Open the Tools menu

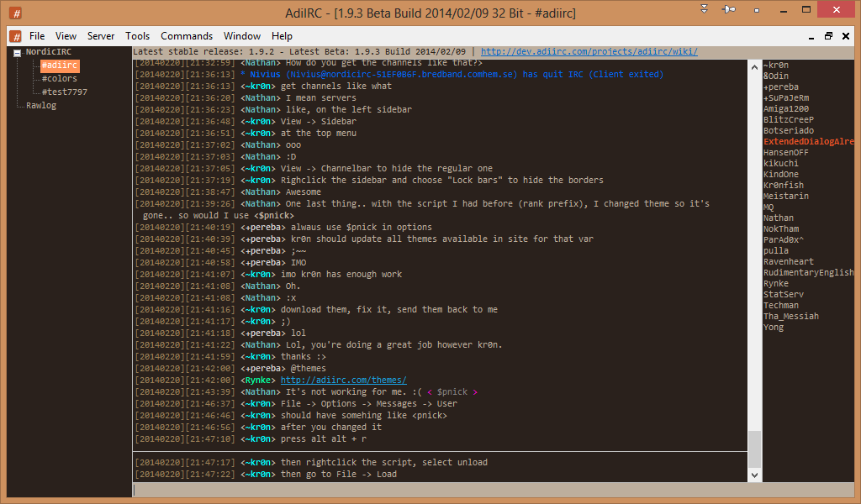137,36
